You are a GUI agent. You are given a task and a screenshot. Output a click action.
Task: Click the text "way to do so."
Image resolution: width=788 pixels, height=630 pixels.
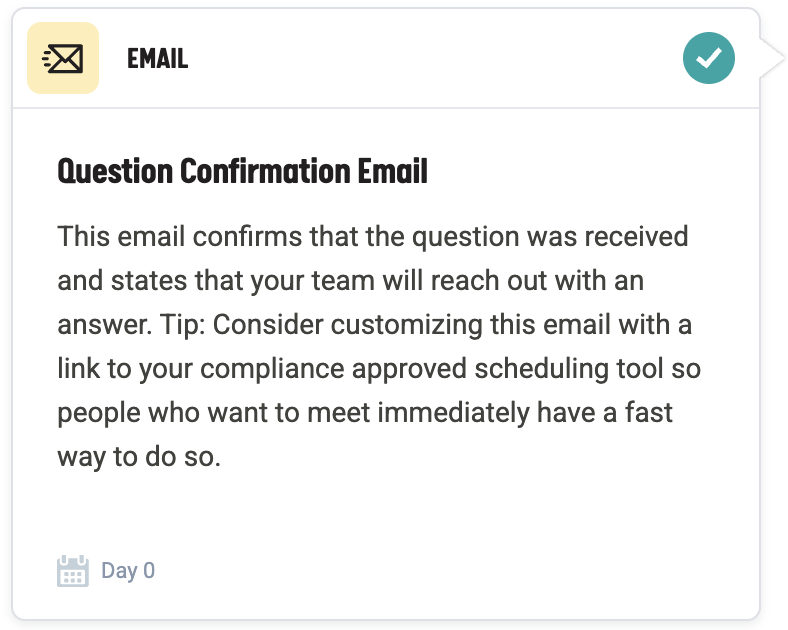tap(138, 458)
